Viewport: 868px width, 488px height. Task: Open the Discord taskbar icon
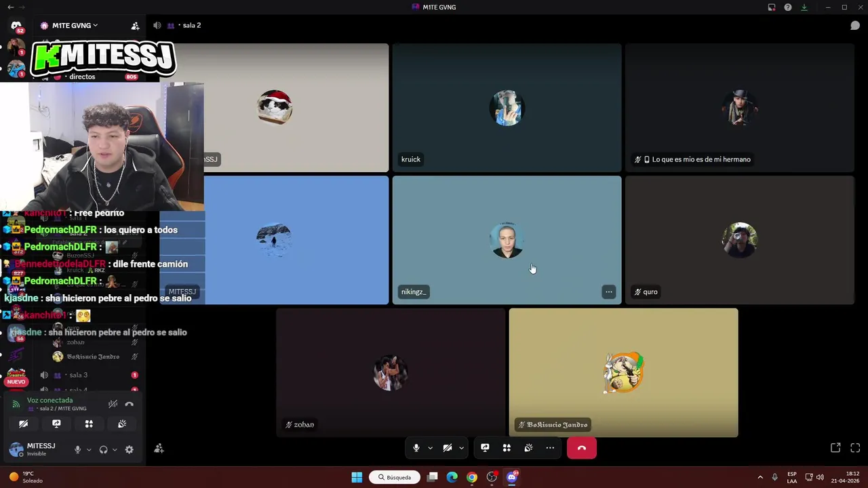512,477
